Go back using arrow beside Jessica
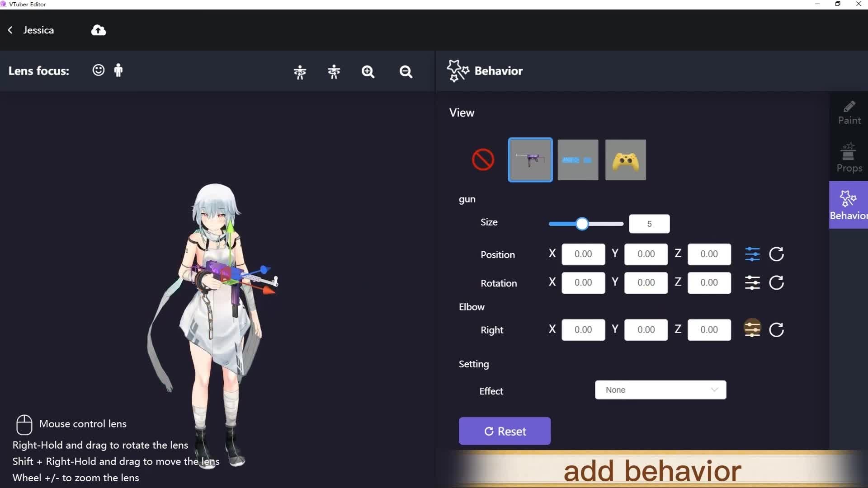The image size is (868, 488). (10, 30)
